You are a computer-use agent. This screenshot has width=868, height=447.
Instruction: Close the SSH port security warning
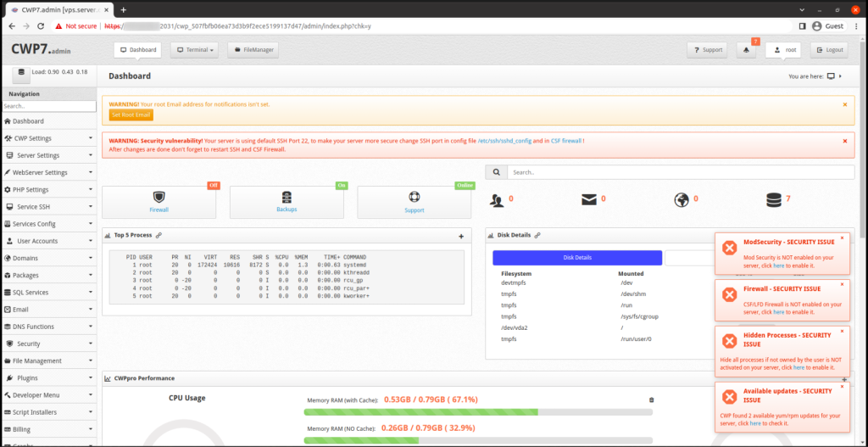845,141
